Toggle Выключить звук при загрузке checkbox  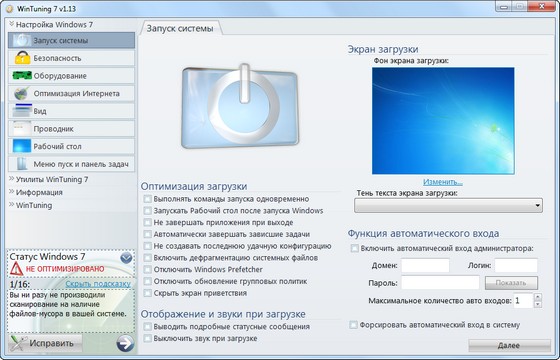click(x=148, y=339)
